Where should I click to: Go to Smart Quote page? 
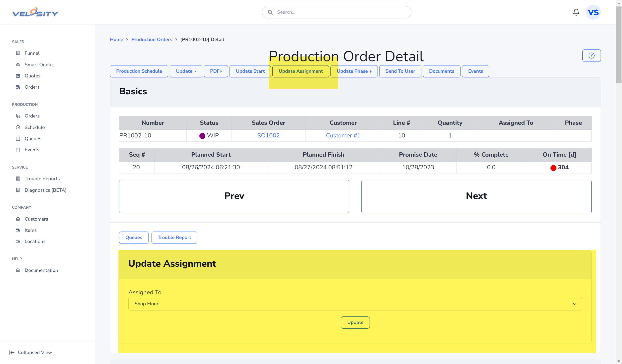tap(39, 64)
